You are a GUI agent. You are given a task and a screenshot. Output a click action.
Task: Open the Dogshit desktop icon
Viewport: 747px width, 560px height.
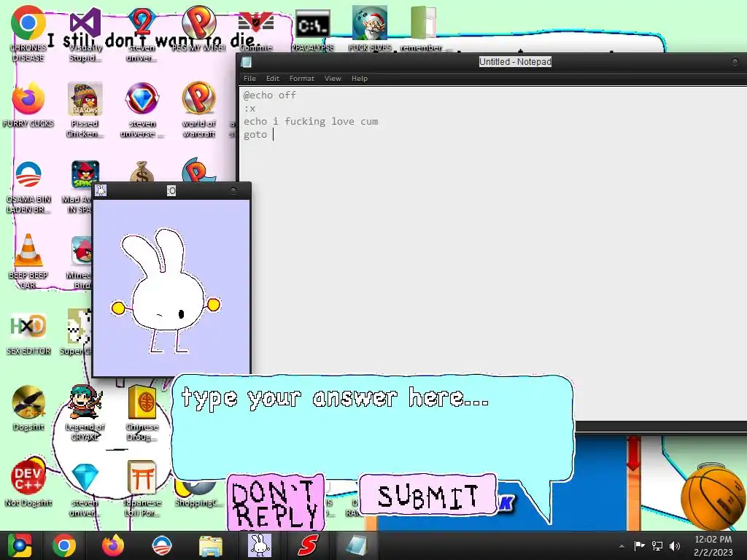point(28,408)
